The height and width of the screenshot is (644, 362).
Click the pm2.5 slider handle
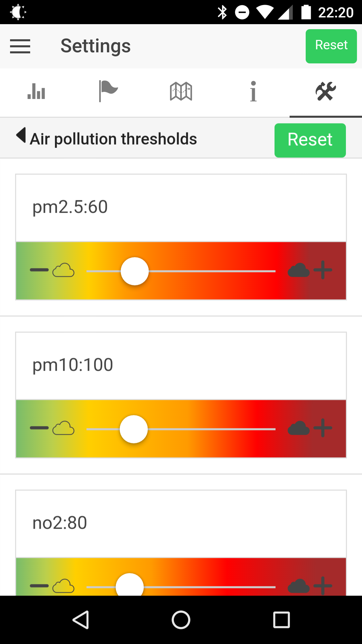135,271
